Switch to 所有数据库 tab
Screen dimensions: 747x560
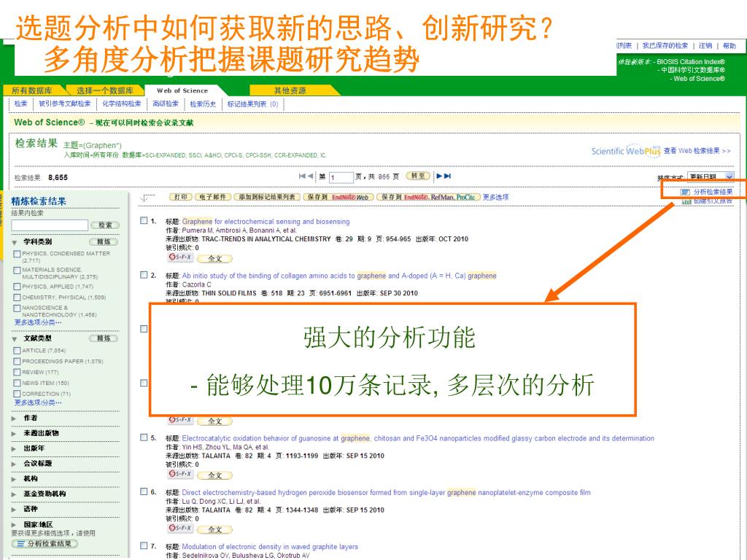click(32, 90)
